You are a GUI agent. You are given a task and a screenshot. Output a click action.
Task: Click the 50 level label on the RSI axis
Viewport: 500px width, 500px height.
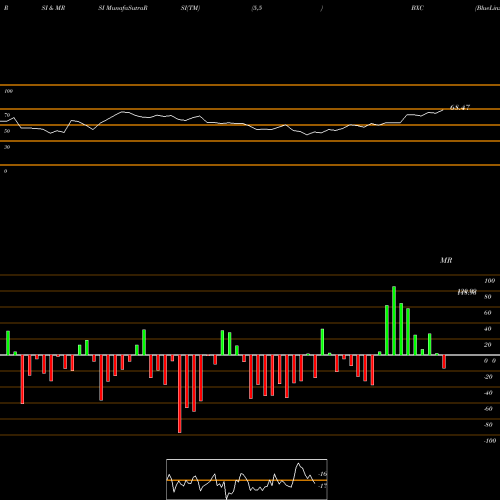[x=7, y=131]
